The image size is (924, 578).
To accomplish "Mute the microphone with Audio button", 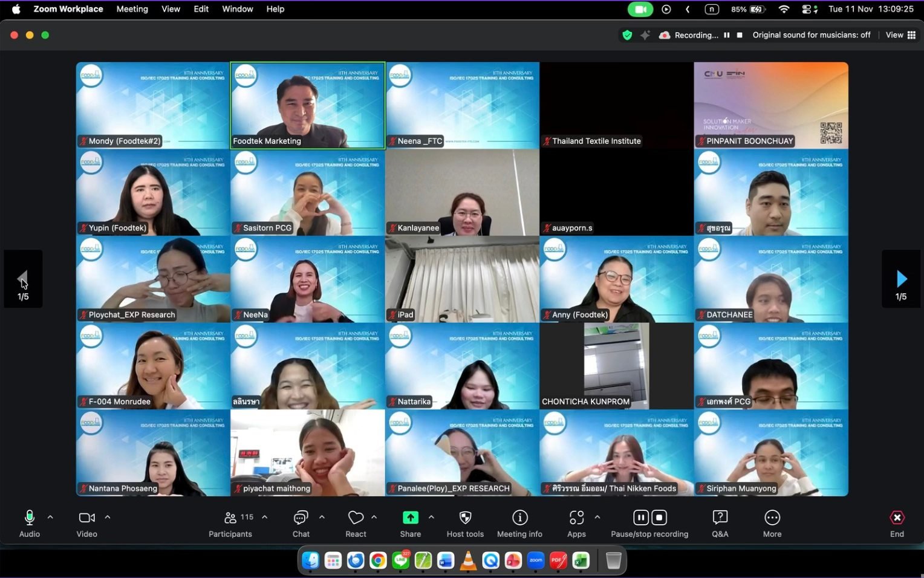I will click(x=29, y=518).
